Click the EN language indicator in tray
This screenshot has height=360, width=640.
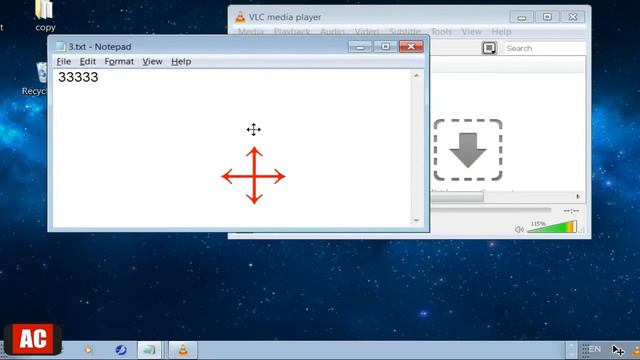594,349
